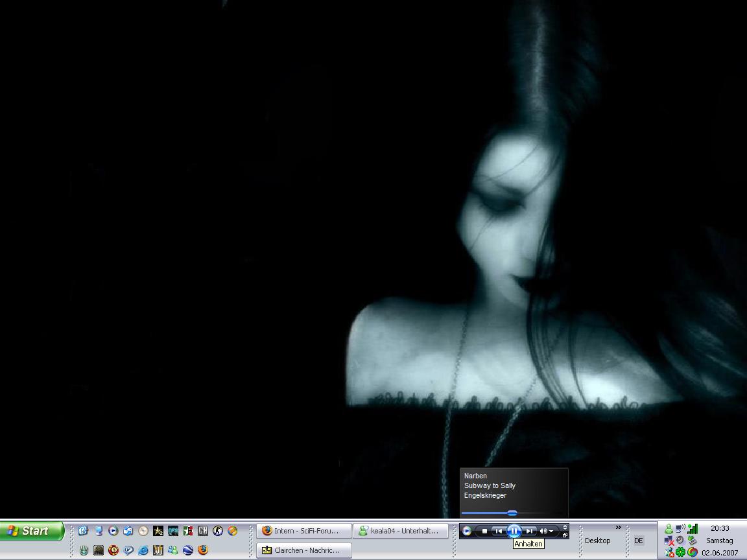The height and width of the screenshot is (560, 747).
Task: Switch to the Intern - SciFi-Forum Firefox window
Action: 304,531
